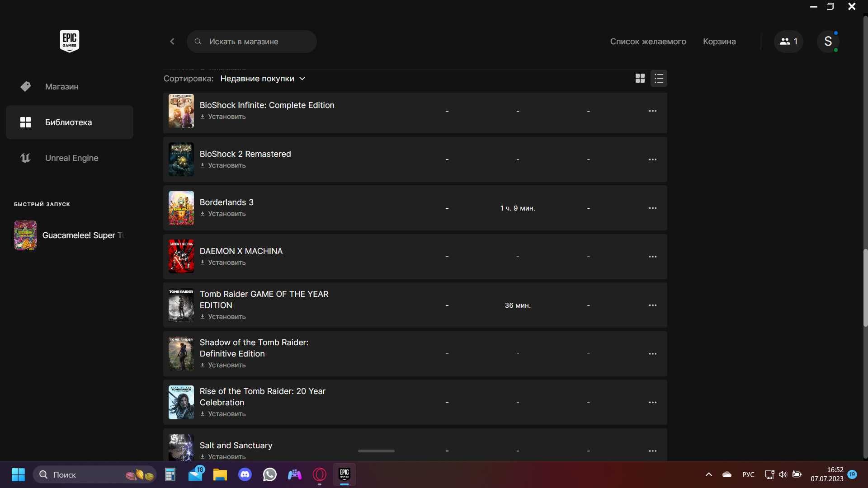Select the Библиотека sidebar tab
Image resolution: width=868 pixels, height=488 pixels.
tap(70, 122)
